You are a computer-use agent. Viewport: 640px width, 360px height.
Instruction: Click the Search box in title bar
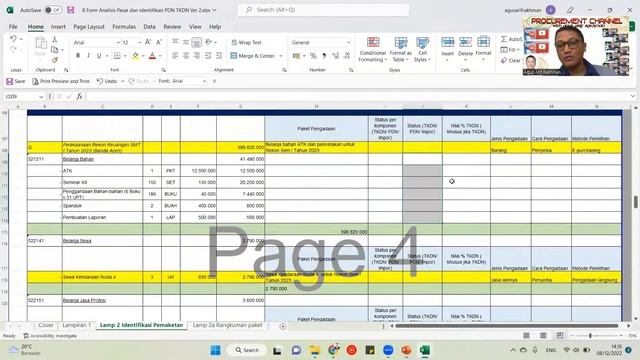click(x=323, y=10)
